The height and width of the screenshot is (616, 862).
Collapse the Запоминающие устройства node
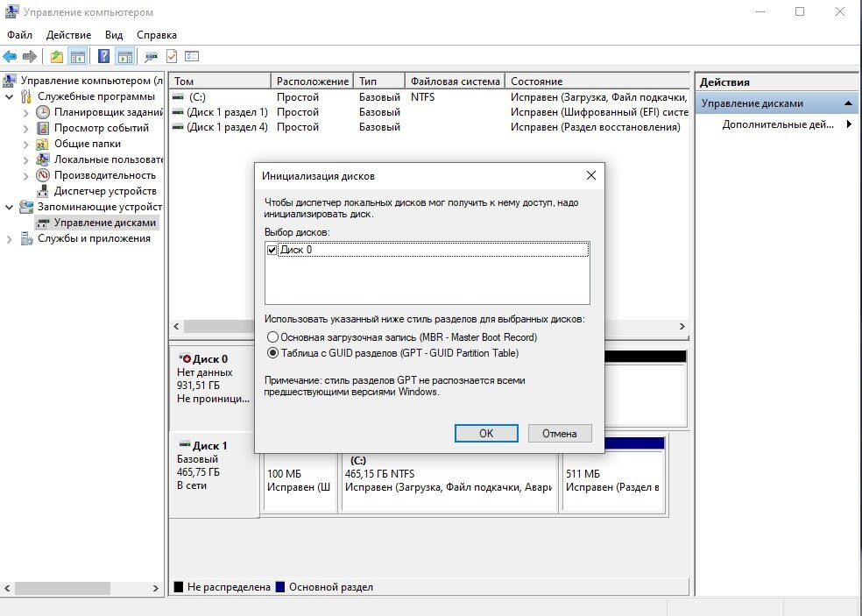(x=10, y=208)
